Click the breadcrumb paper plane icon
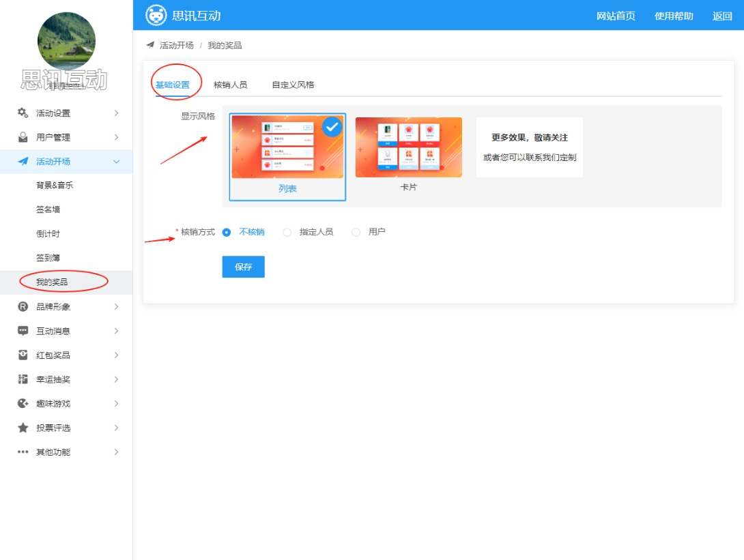This screenshot has width=744, height=560. pyautogui.click(x=150, y=45)
